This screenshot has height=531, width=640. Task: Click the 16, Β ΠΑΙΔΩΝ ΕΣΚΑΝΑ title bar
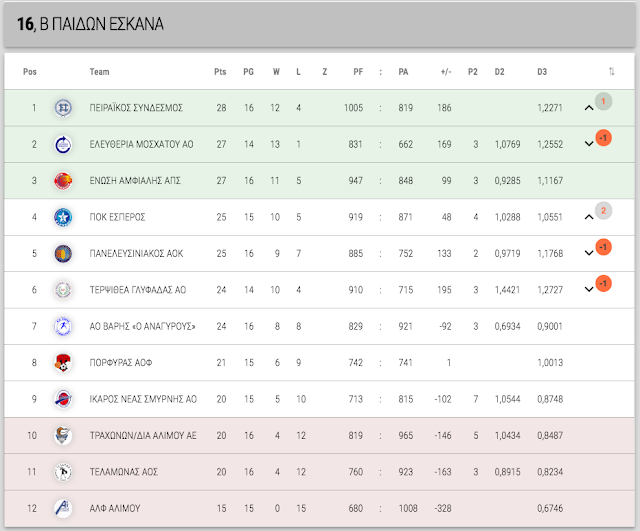[320, 24]
